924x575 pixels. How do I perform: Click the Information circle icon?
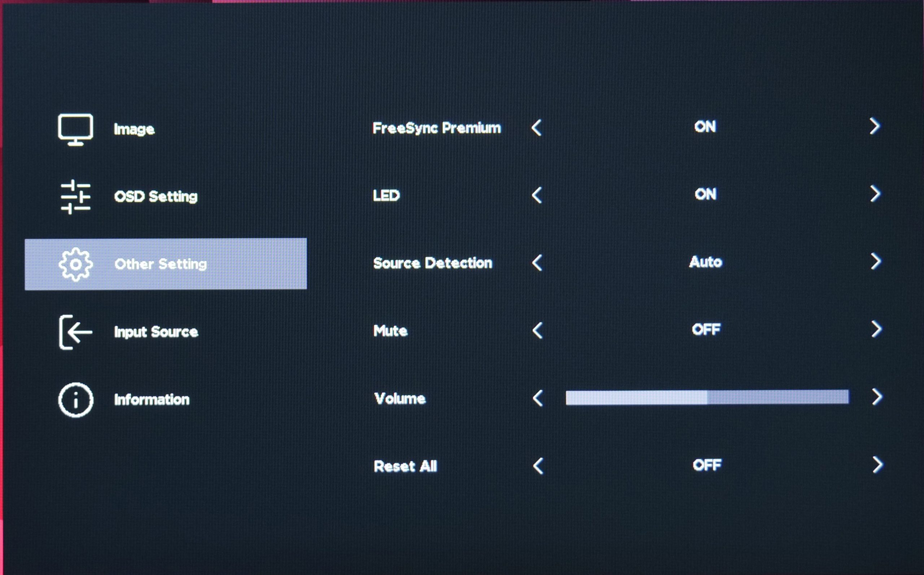(76, 400)
